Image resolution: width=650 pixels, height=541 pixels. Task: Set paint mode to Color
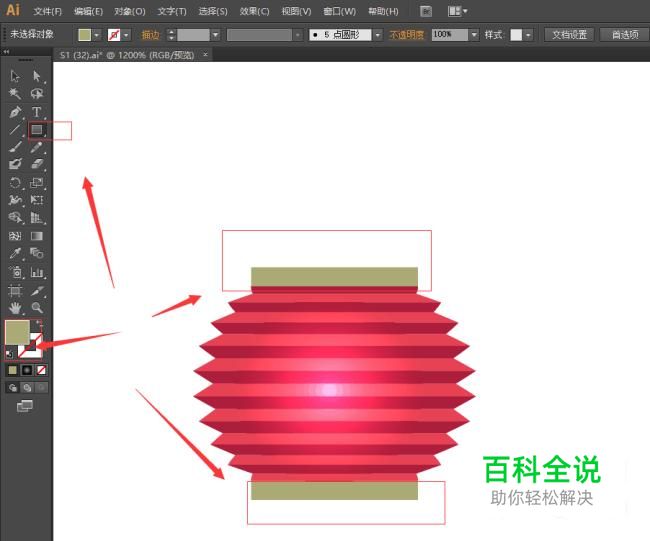[12, 370]
